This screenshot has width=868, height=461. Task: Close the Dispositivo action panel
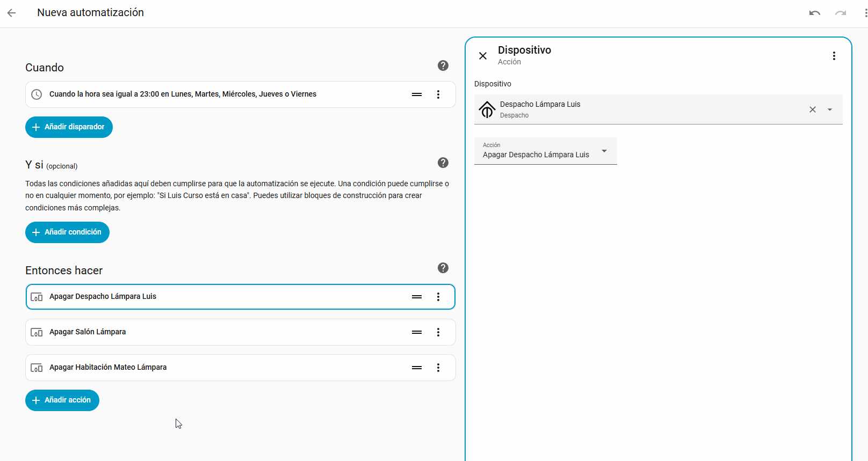tap(483, 56)
